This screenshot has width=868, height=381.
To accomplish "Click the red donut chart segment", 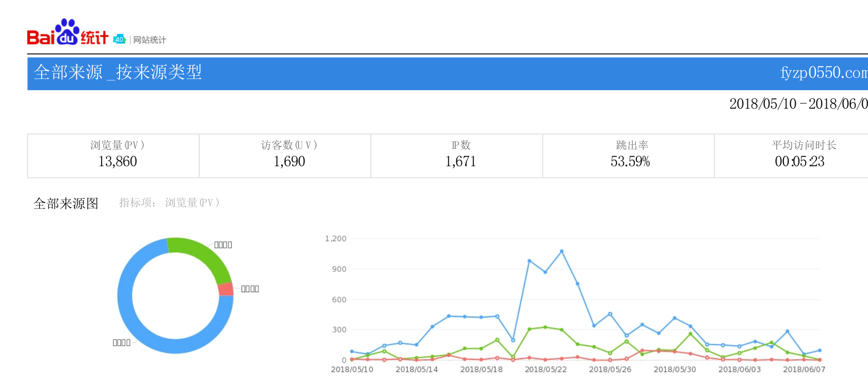I will point(226,289).
